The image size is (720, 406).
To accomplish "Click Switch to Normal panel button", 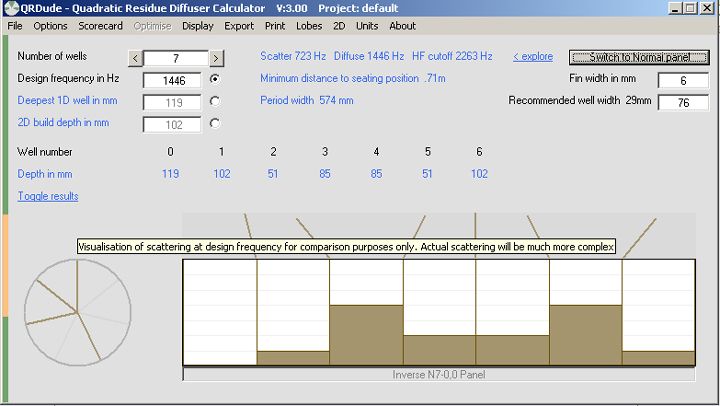I will click(x=639, y=57).
